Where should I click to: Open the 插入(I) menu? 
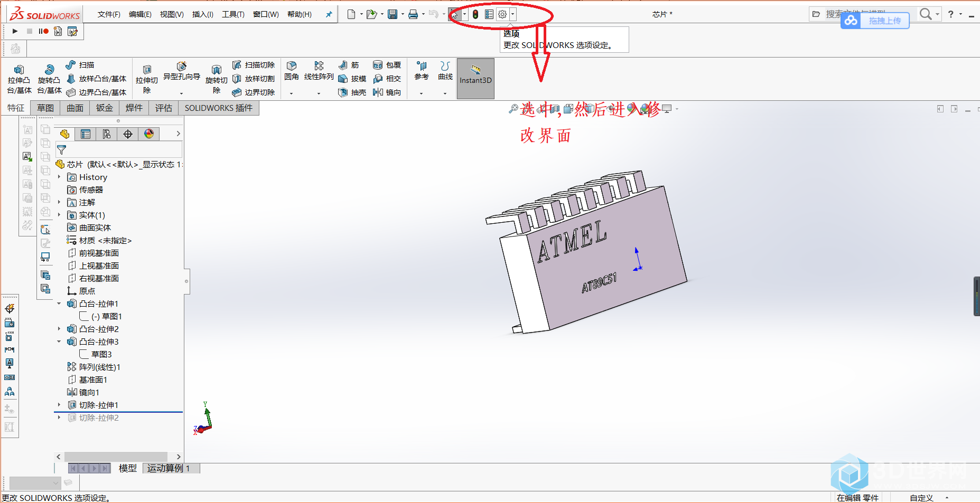(x=202, y=14)
